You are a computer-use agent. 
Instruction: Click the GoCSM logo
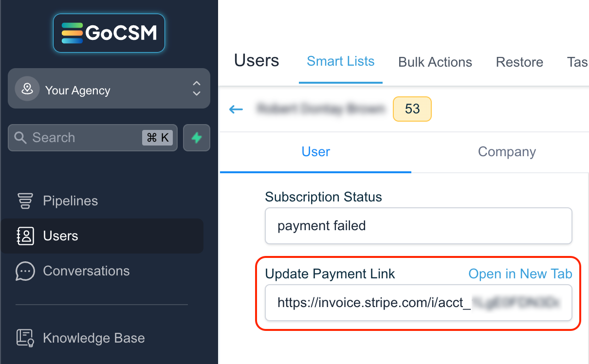109,33
